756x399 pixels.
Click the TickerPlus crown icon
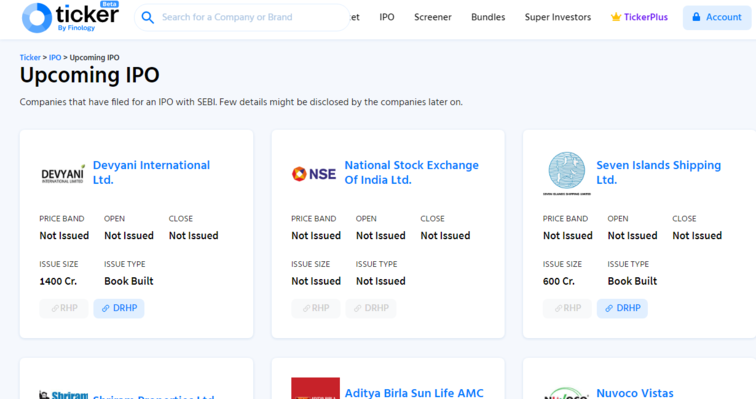616,17
